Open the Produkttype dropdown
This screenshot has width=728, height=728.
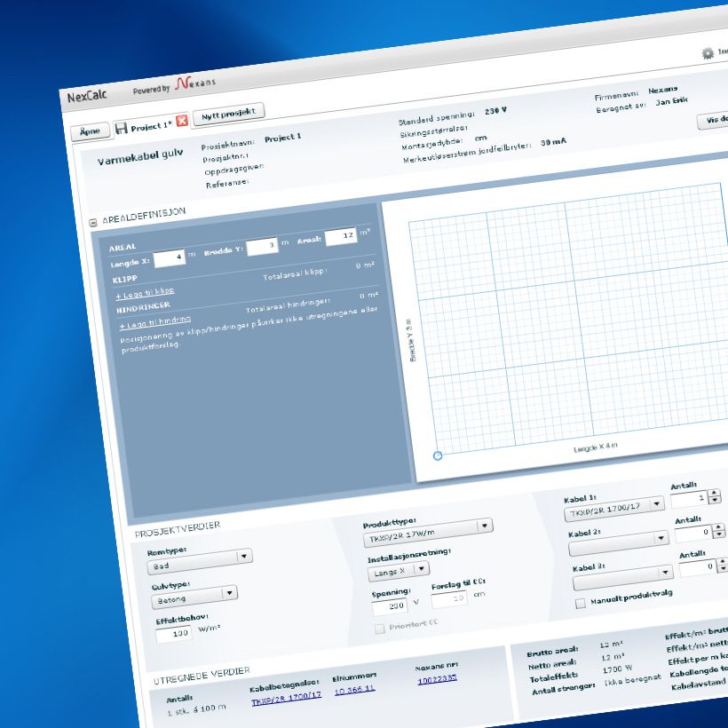pyautogui.click(x=428, y=533)
